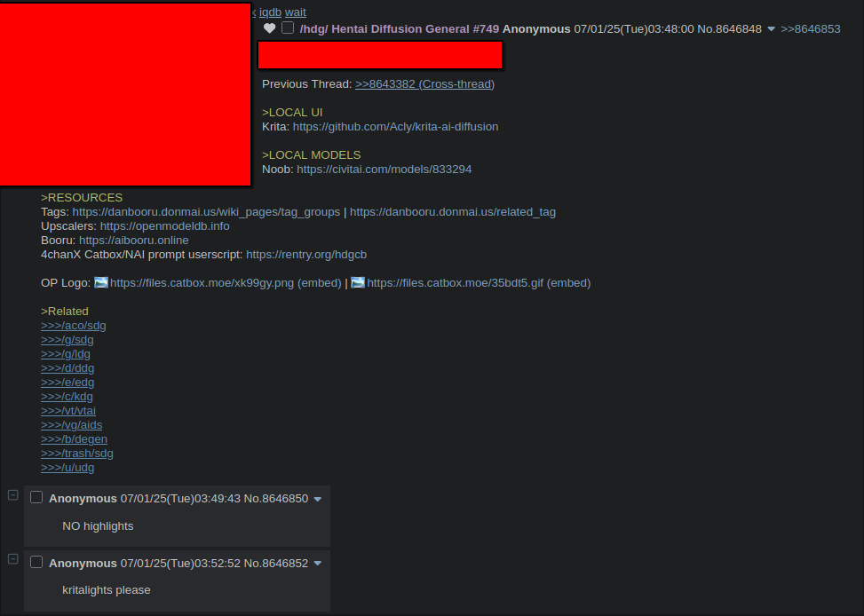Click the backlink >>8646853
The image size is (864, 616).
pos(811,29)
